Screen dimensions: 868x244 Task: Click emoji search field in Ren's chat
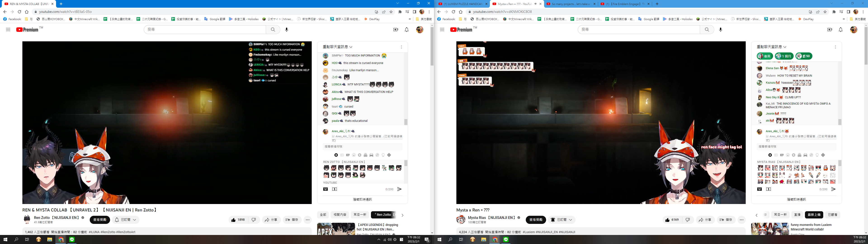[x=362, y=147]
